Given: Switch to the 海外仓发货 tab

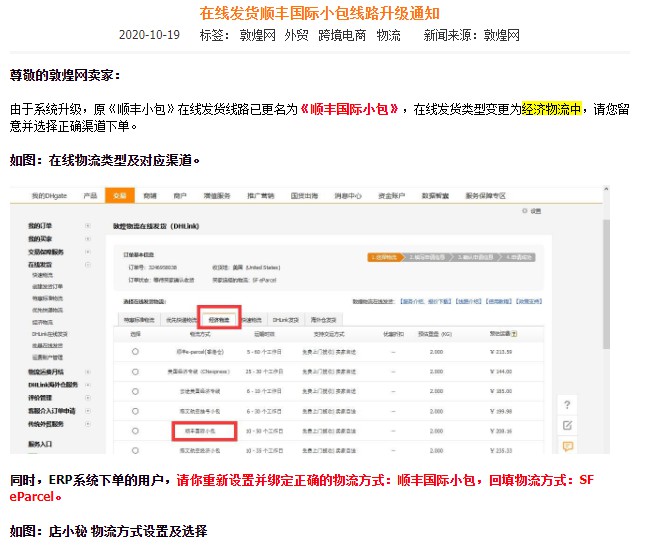Looking at the screenshot, I should click(323, 320).
